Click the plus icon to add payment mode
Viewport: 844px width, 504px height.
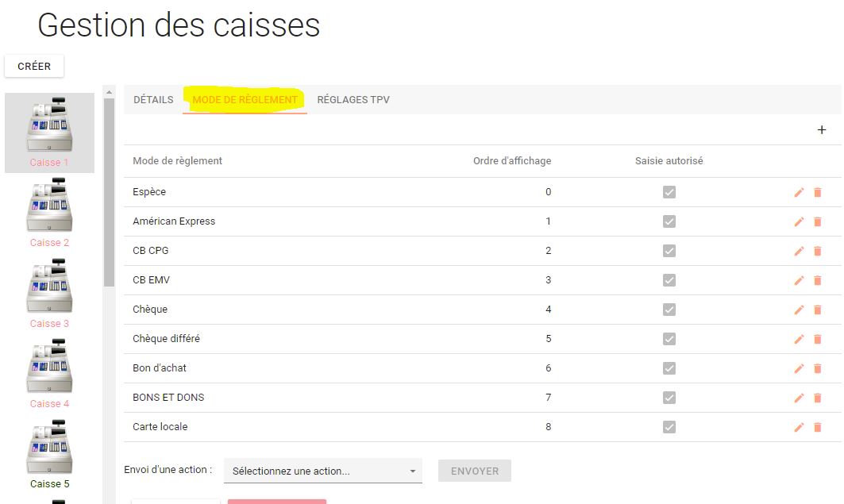(x=822, y=130)
